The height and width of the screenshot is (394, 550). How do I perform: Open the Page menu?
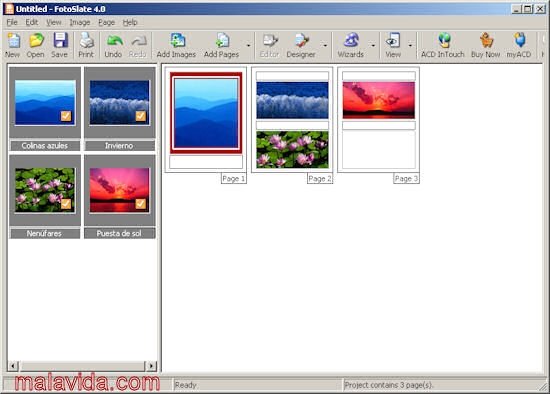point(106,22)
